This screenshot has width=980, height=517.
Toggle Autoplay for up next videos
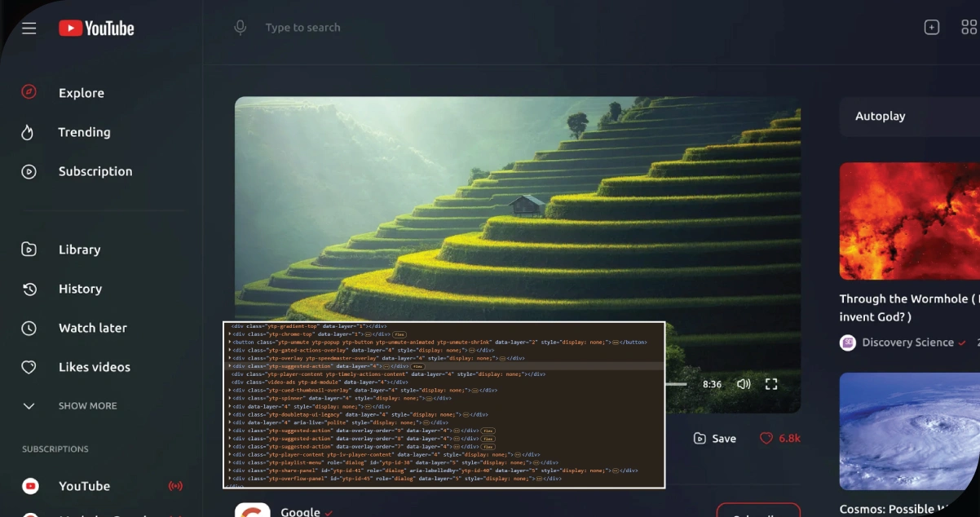point(880,116)
